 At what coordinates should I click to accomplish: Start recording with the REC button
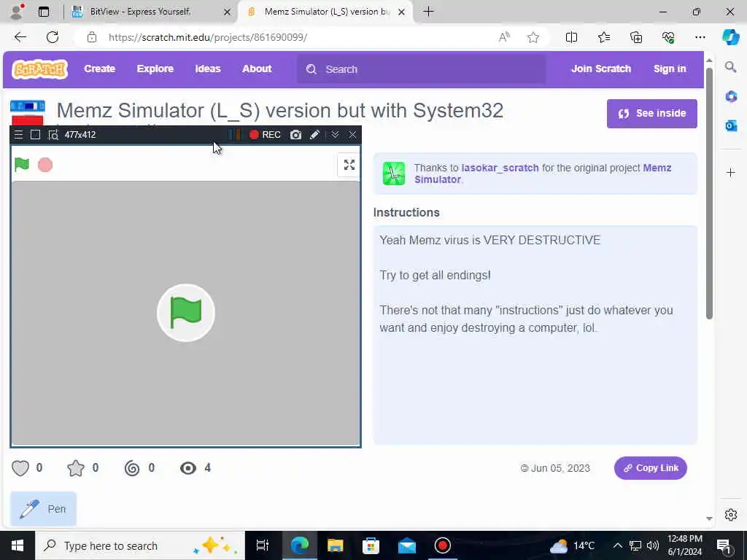[266, 135]
